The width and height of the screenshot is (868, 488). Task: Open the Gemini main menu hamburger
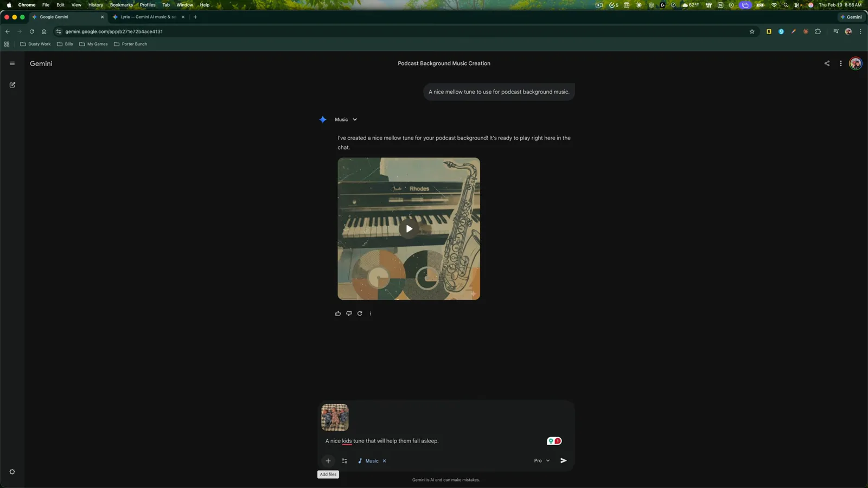[12, 63]
